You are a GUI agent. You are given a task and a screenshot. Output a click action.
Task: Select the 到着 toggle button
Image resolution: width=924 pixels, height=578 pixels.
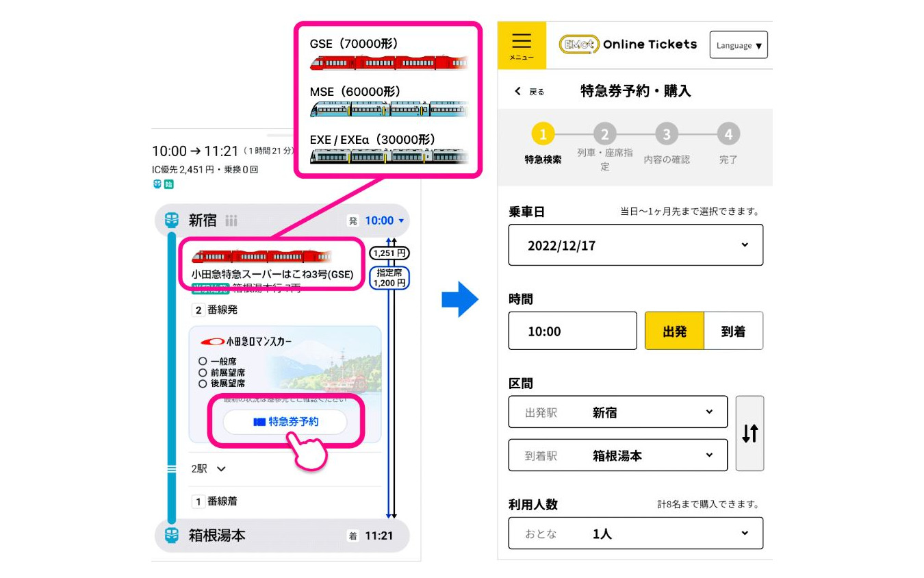coord(733,331)
